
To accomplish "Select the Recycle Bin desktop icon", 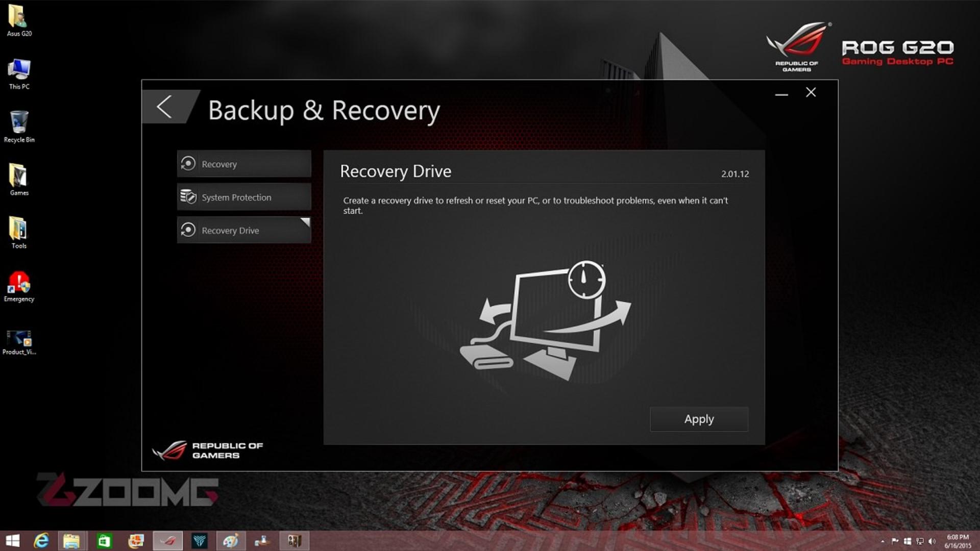I will [19, 127].
